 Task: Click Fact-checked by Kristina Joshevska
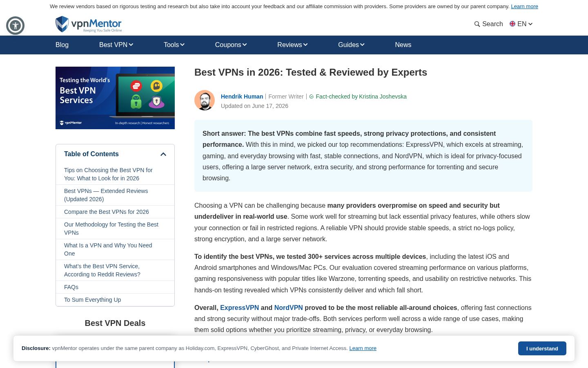(361, 96)
